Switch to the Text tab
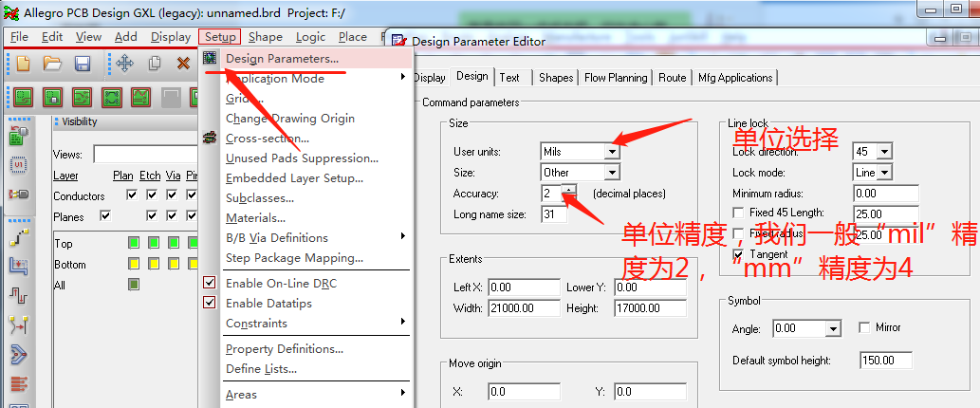980x408 pixels. pyautogui.click(x=509, y=78)
